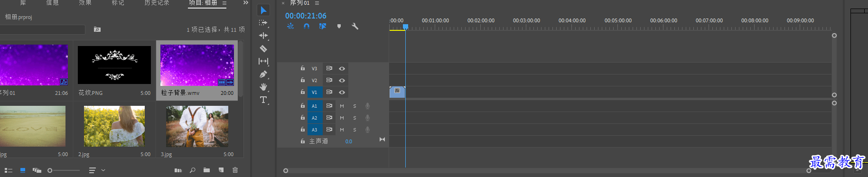Viewport: 868px width, 177px height.
Task: Open the 项目: 相册 panel menu
Action: [224, 3]
